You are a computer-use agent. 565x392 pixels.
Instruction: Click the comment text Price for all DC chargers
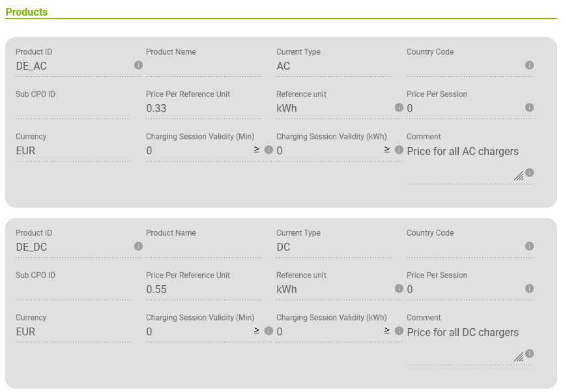coord(463,332)
